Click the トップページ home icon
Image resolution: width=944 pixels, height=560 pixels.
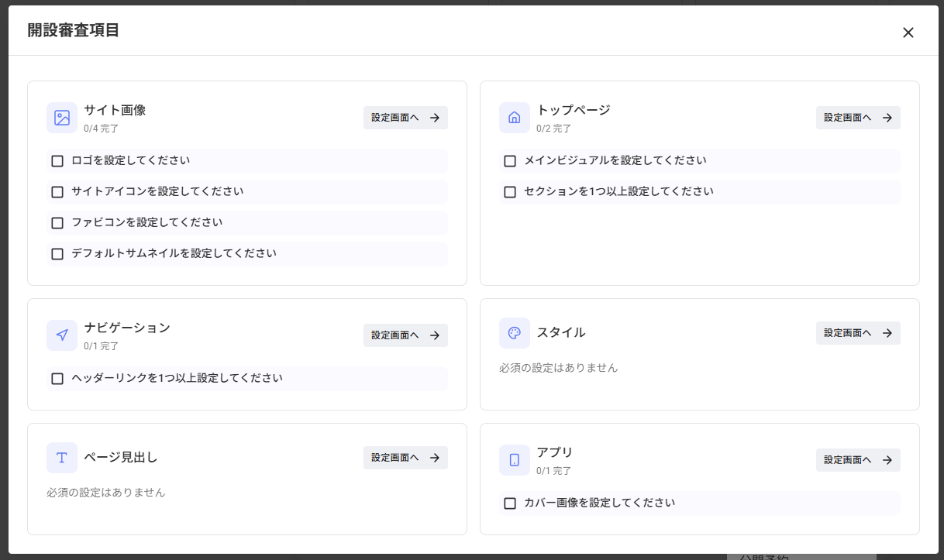click(515, 118)
